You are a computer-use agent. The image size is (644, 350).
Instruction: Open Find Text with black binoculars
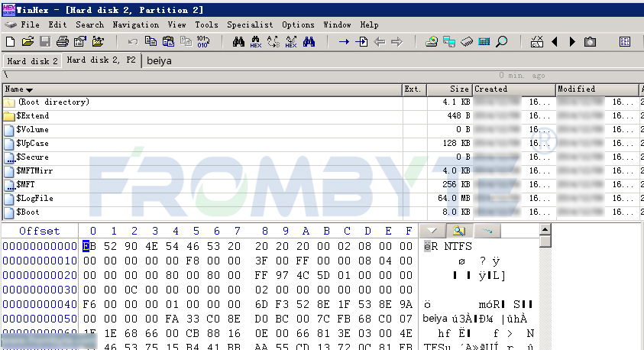coord(238,41)
